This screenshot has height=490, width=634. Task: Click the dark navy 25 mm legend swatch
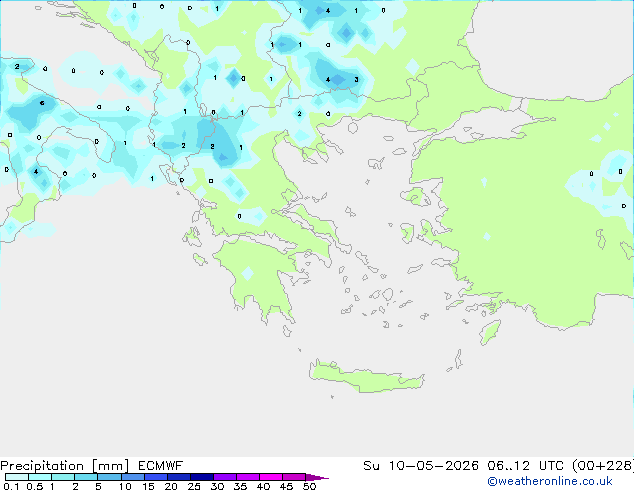[x=201, y=477]
